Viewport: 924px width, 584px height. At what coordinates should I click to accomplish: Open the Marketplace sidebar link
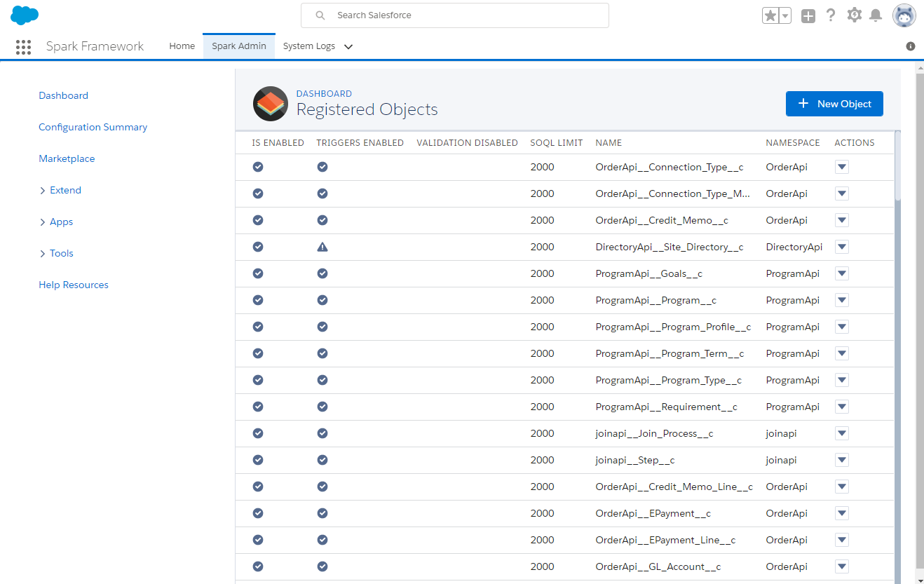pyautogui.click(x=67, y=158)
